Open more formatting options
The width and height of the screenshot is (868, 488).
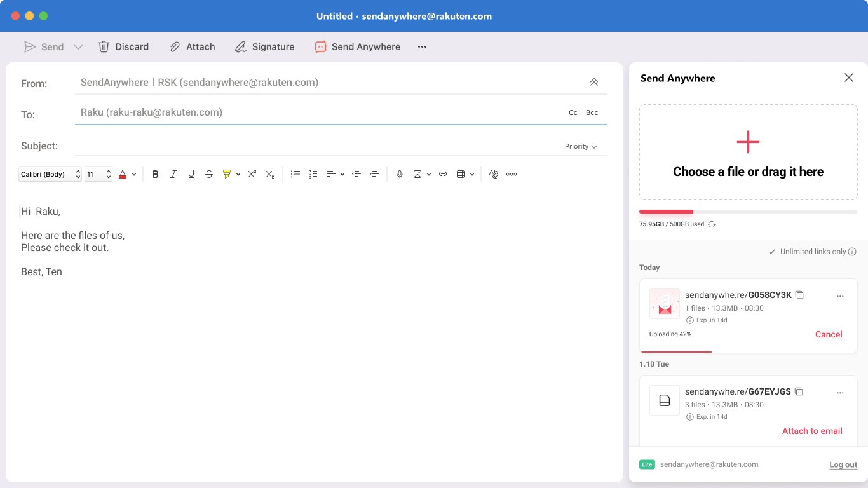[x=512, y=174]
